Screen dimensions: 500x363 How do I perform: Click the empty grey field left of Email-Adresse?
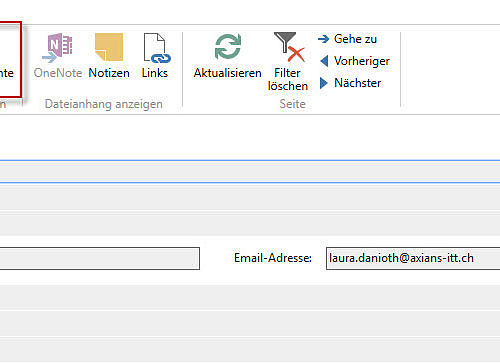(x=100, y=258)
